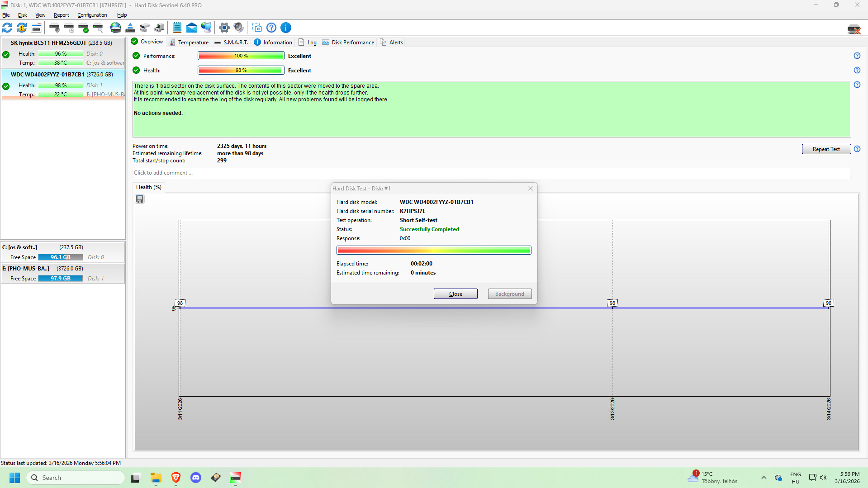
Task: Click the help icon beside the status text box
Action: point(857,85)
